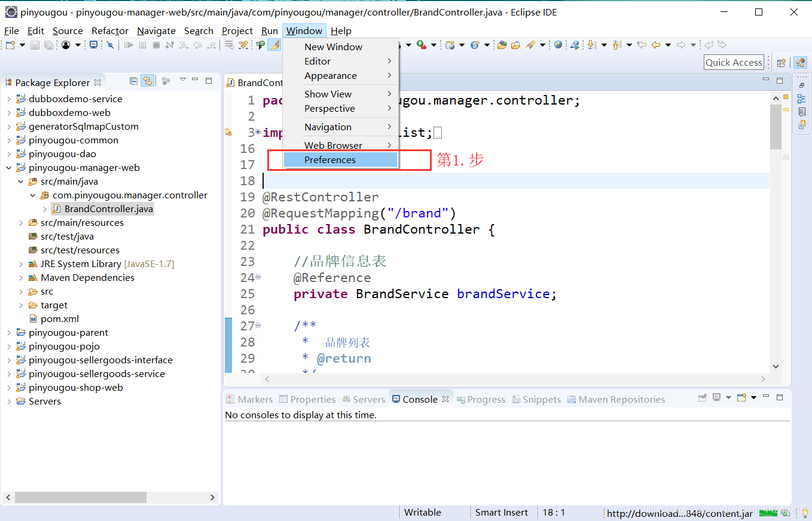
Task: Click the Save toolbar icon
Action: [x=35, y=45]
